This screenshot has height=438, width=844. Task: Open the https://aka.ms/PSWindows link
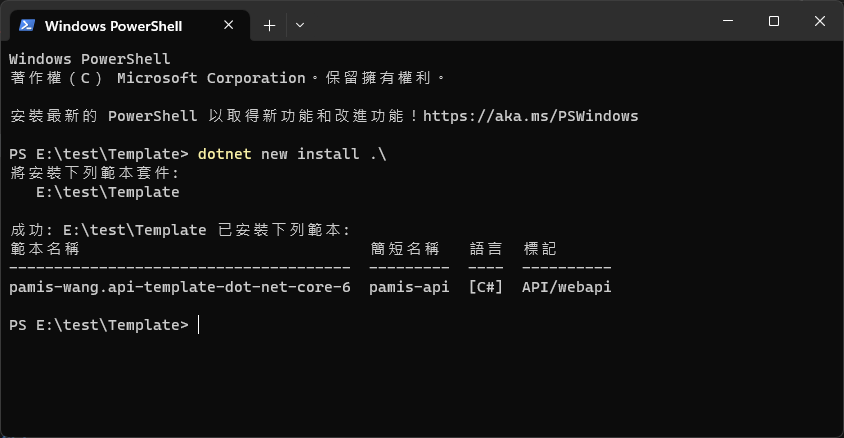[x=530, y=116]
